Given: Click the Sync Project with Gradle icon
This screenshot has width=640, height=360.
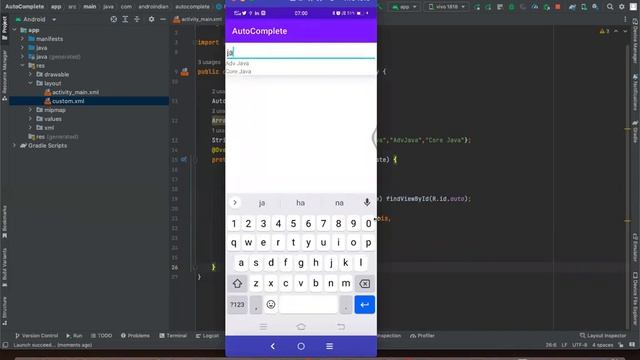Looking at the screenshot, I should tap(572, 7).
